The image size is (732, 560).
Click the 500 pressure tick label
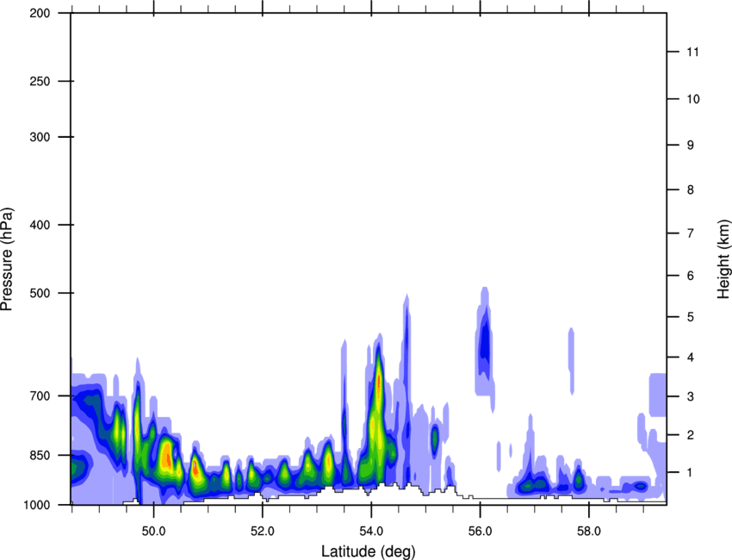tap(40, 293)
